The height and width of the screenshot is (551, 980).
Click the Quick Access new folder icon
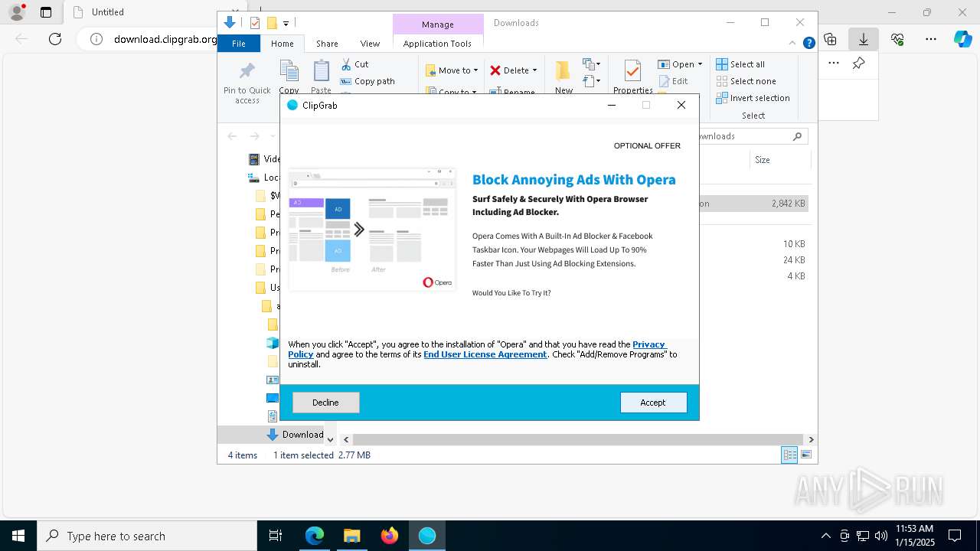(x=271, y=23)
